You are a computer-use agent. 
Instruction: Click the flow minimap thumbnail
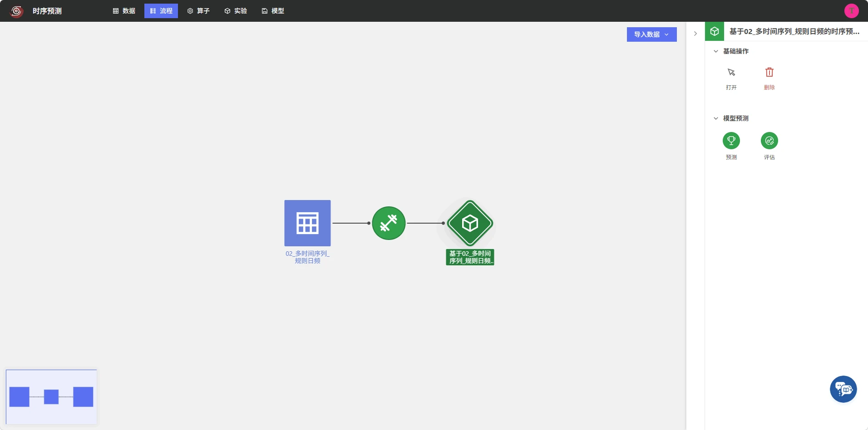[x=51, y=397]
